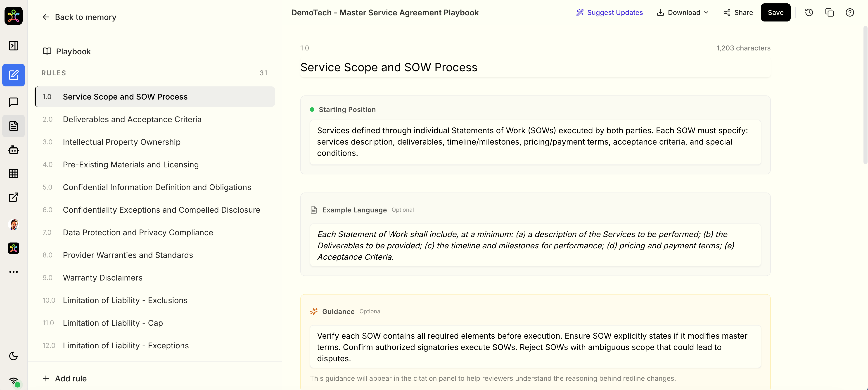Select the document rules icon in sidebar
This screenshot has height=390, width=868.
coord(14,126)
